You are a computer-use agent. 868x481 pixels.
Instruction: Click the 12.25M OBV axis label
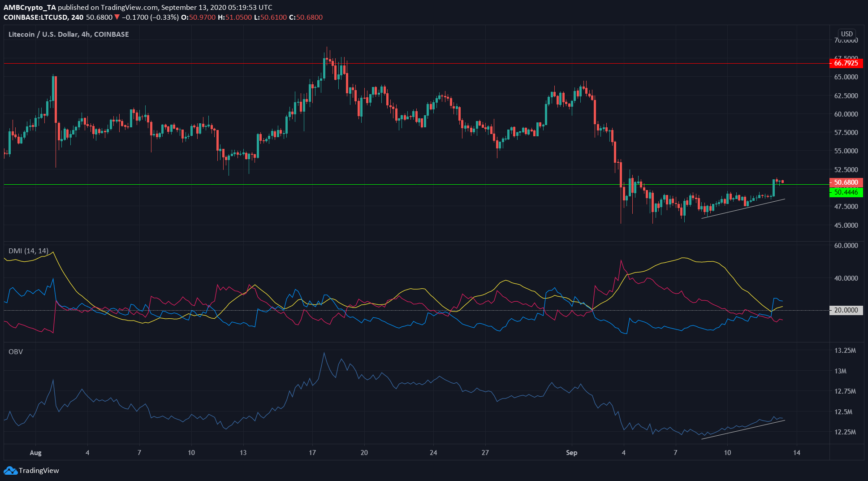point(845,432)
